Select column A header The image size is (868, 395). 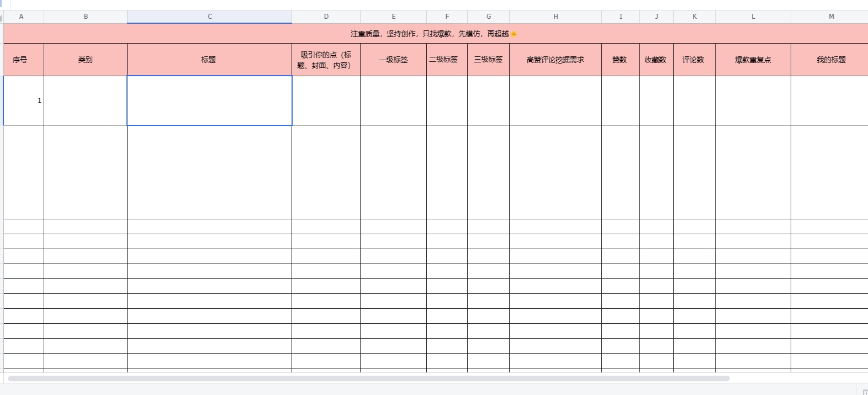(x=22, y=17)
